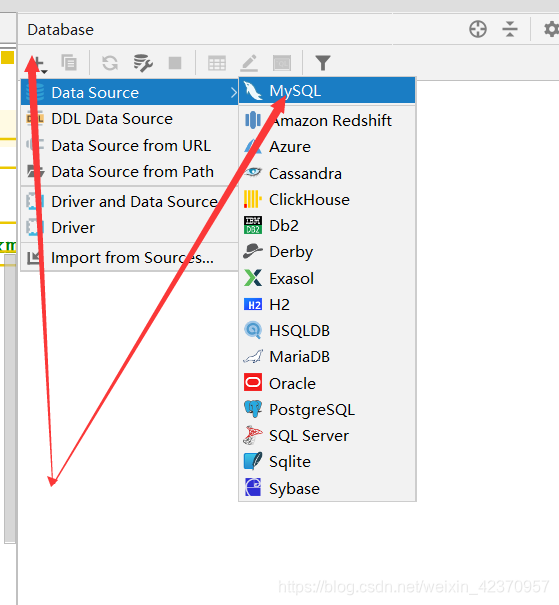Click the Edit pencil toolbar icon
Screen dimensions: 559x605
point(249,63)
